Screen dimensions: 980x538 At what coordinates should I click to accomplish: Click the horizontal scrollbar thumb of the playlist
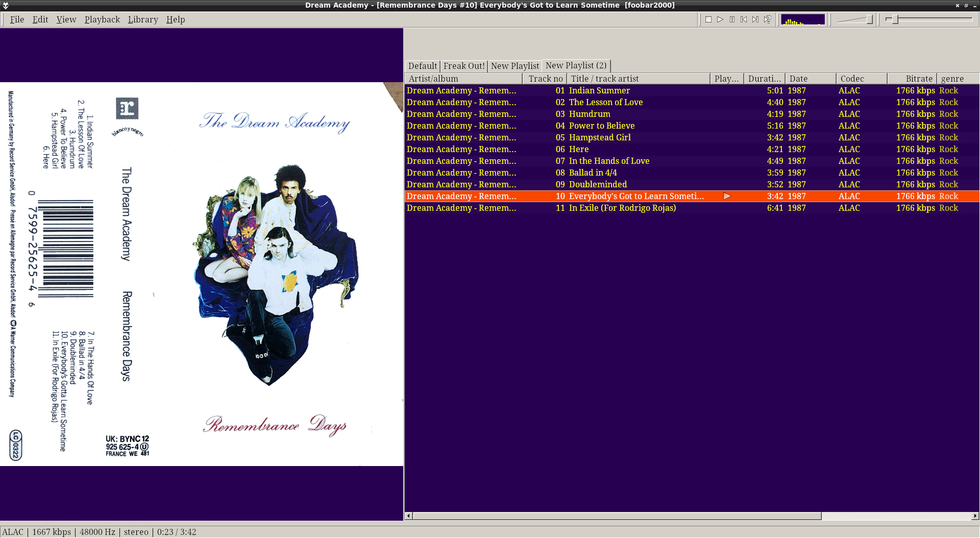(617, 516)
